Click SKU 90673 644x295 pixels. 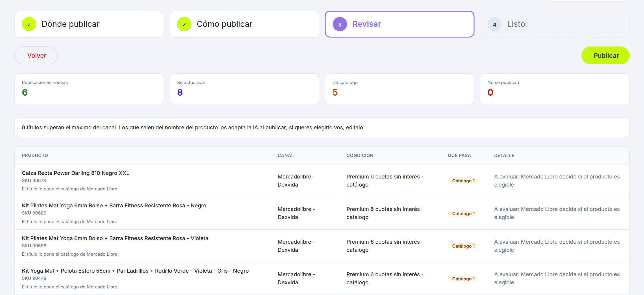point(34,181)
